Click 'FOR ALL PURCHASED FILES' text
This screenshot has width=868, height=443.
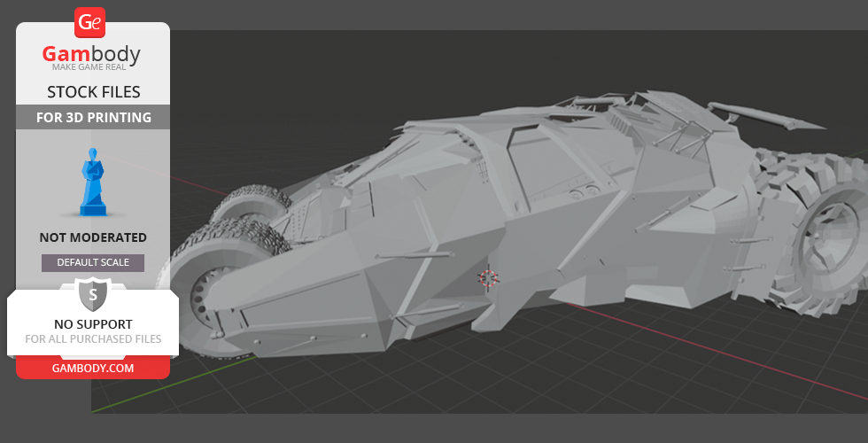[93, 338]
